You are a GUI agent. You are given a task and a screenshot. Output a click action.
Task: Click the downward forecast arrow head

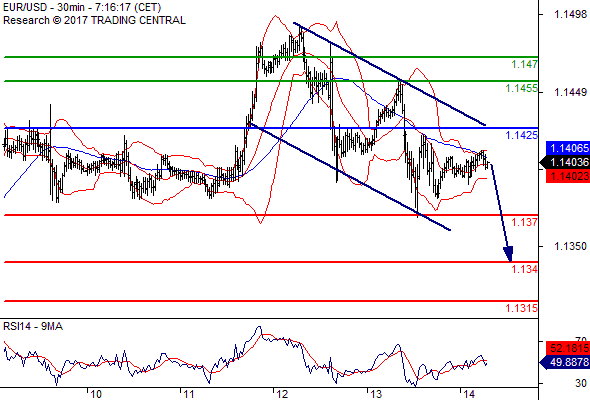[508, 254]
